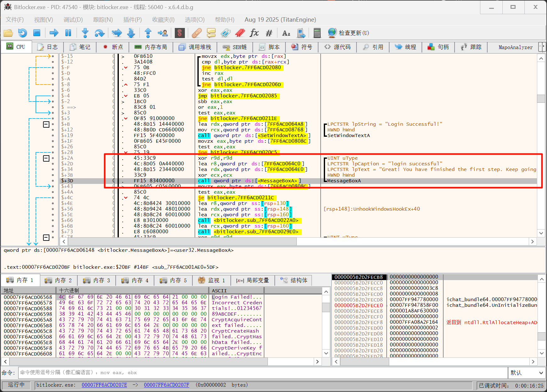547x392 pixels.
Task: Click the restart debugging icon
Action: pyautogui.click(x=22, y=33)
